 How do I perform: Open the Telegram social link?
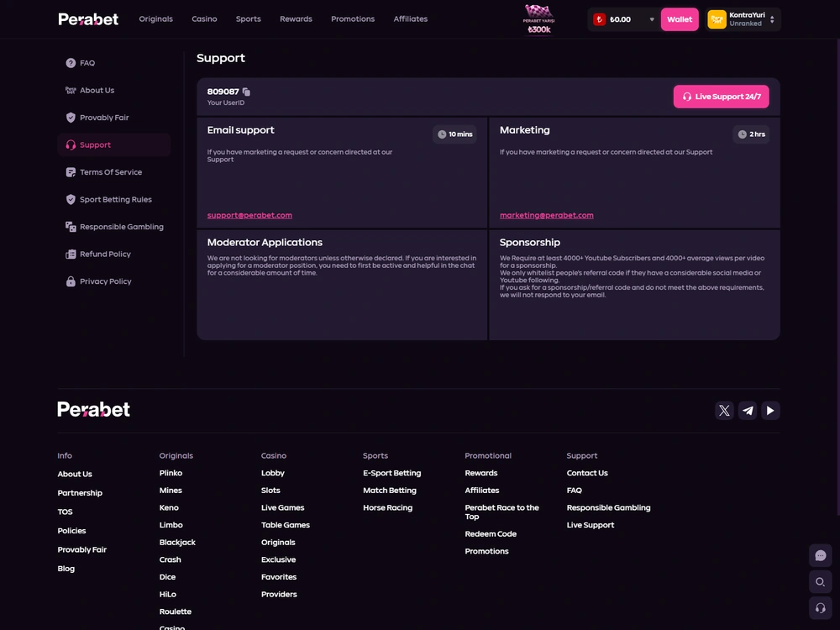coord(748,411)
